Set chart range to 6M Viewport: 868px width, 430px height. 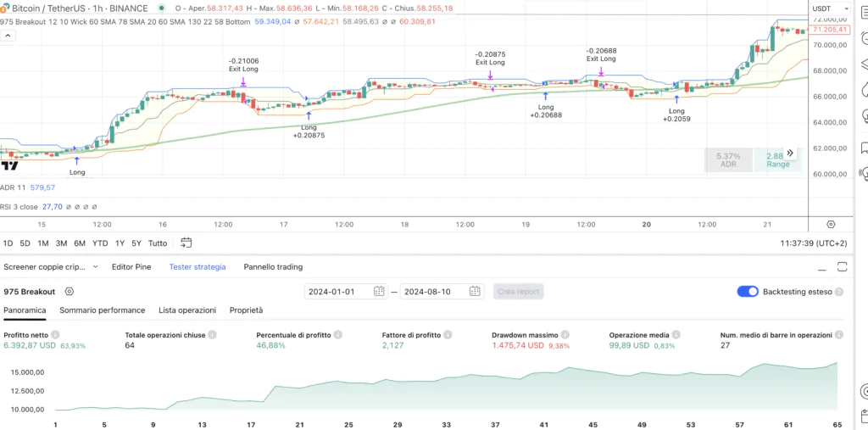point(80,243)
